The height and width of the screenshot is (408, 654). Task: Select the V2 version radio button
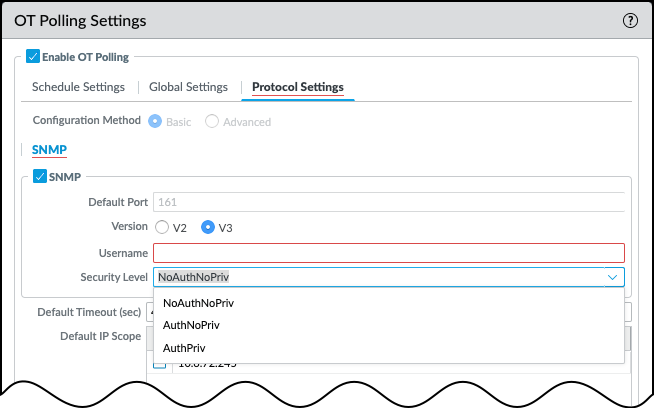(x=162, y=227)
